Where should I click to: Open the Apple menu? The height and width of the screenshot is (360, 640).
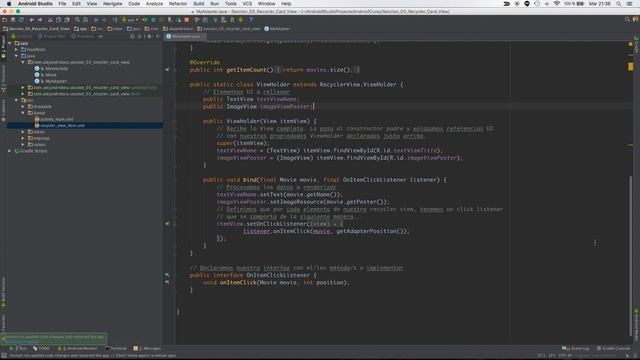click(9, 4)
